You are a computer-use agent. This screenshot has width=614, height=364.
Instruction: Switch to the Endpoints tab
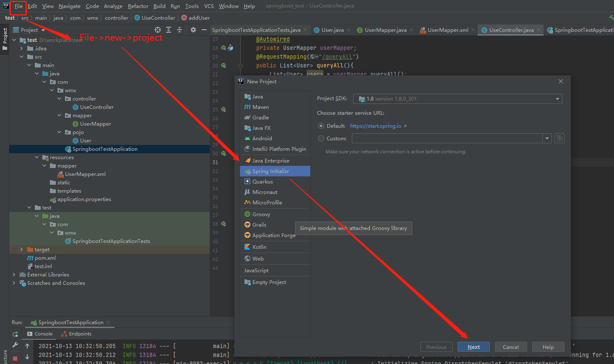76,334
